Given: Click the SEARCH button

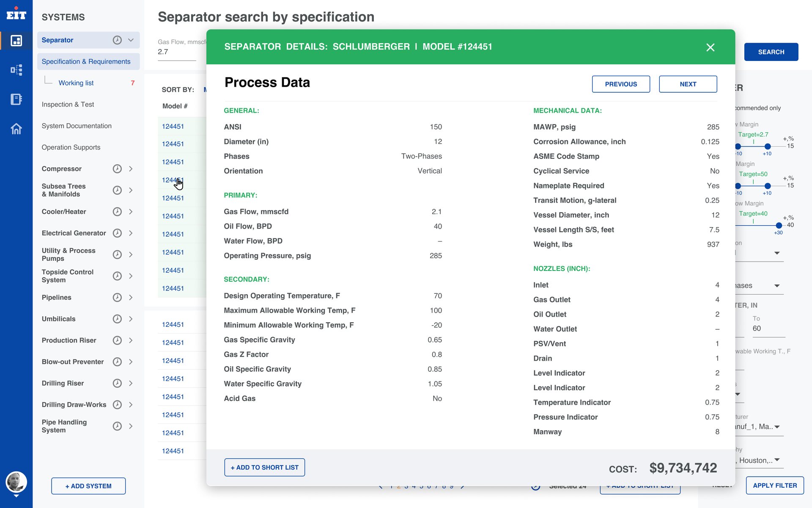Looking at the screenshot, I should point(771,52).
